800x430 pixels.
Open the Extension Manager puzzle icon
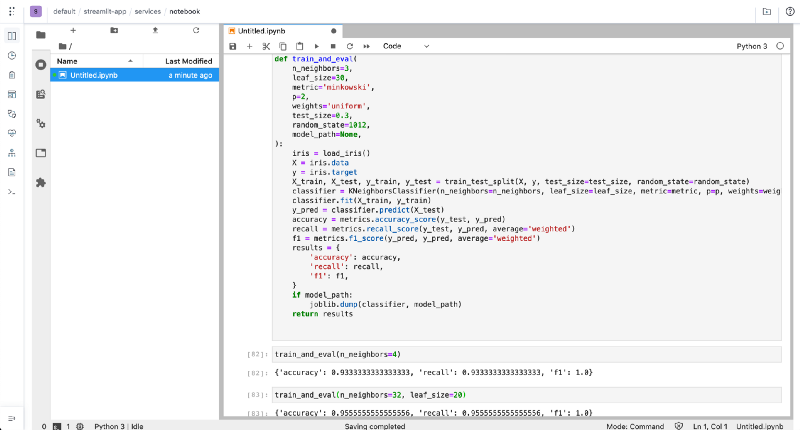tap(41, 183)
